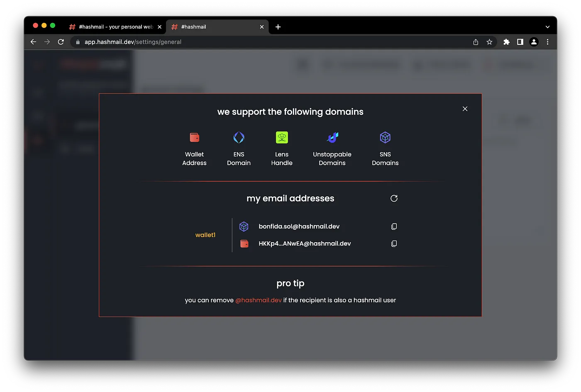Click the Lens Handle label
Image resolution: width=581 pixels, height=392 pixels.
coord(282,158)
